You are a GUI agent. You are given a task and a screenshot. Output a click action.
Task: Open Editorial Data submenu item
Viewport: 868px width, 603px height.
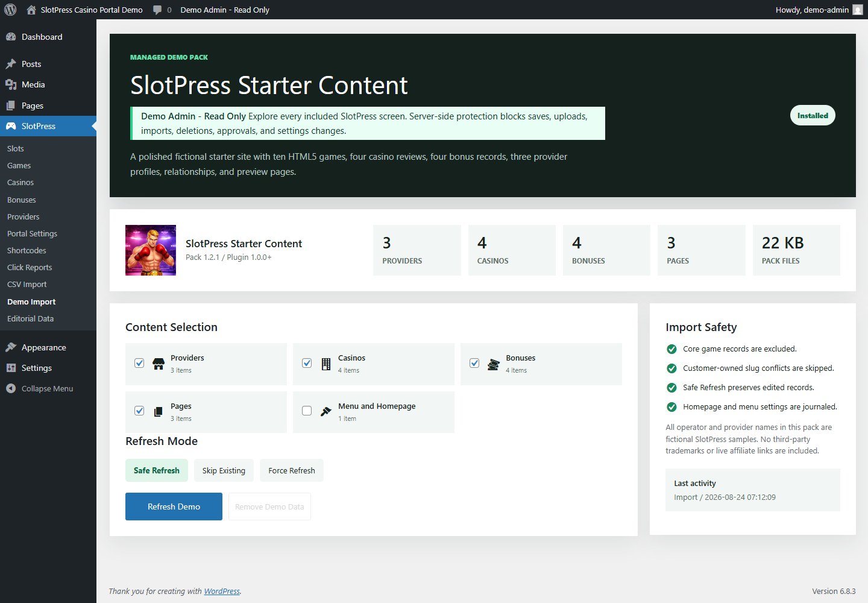click(30, 318)
